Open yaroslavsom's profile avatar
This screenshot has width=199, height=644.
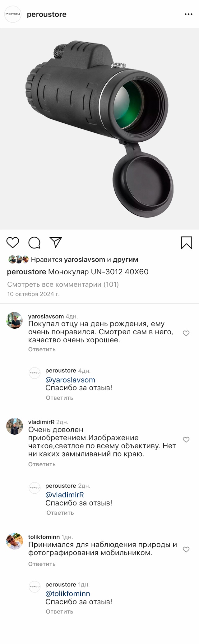click(14, 320)
